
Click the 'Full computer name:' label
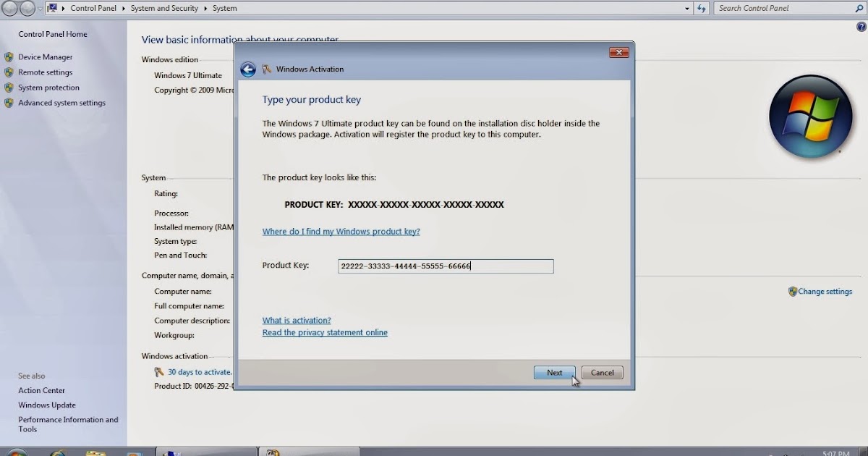coord(190,305)
